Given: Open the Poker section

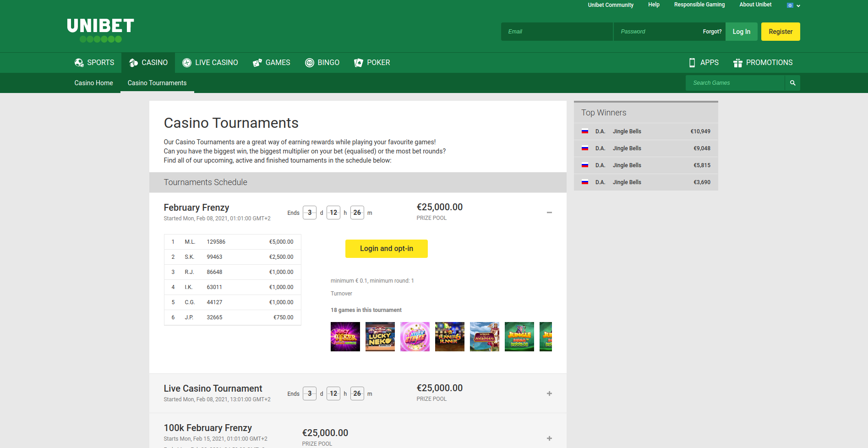Looking at the screenshot, I should tap(372, 63).
